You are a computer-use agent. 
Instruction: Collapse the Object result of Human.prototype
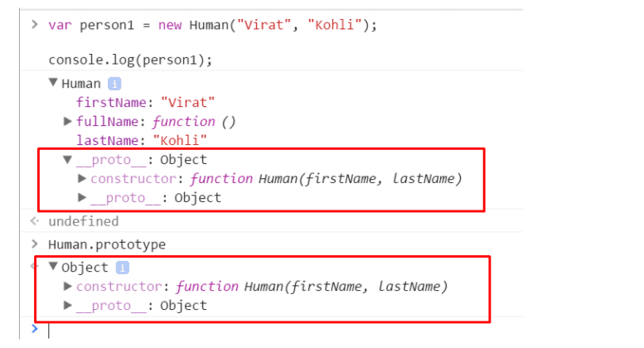(x=54, y=267)
